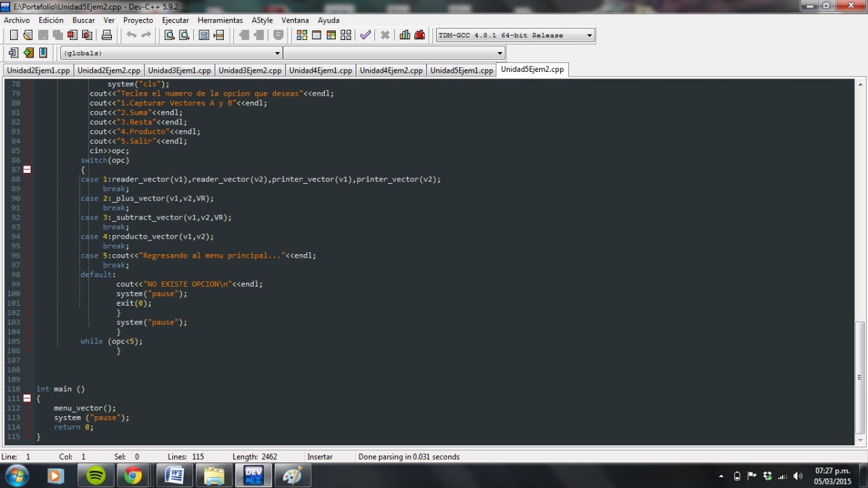868x488 pixels.
Task: Click the 'exit(0);' code line
Action: pos(134,304)
